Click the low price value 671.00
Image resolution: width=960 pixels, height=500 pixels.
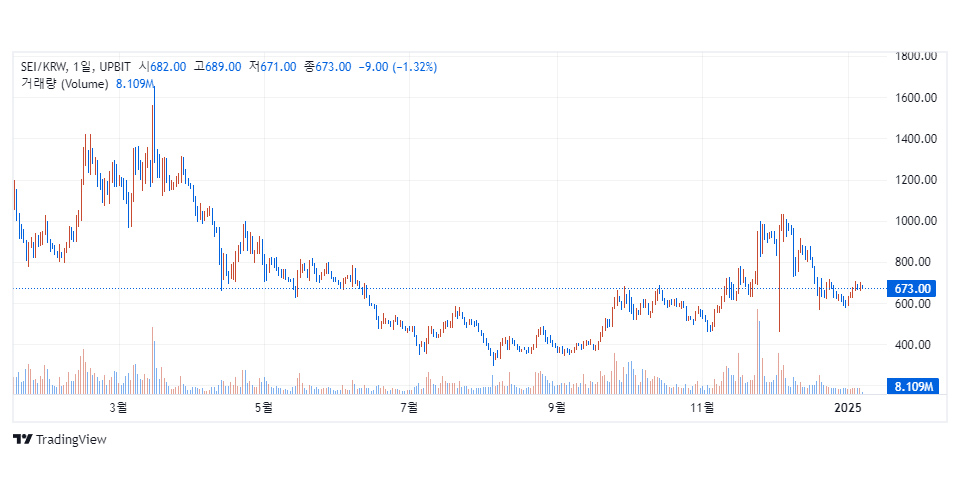click(278, 67)
